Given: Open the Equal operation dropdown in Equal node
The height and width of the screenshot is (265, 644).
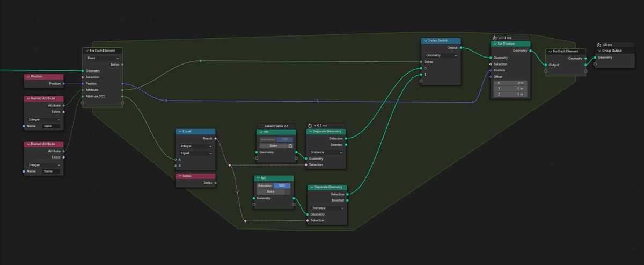Looking at the screenshot, I should coord(196,153).
